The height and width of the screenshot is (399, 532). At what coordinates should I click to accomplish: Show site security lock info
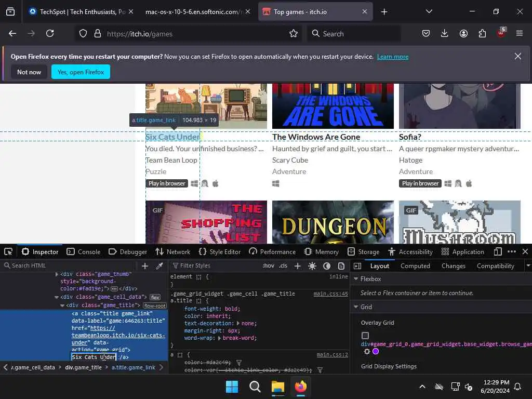pyautogui.click(x=98, y=33)
